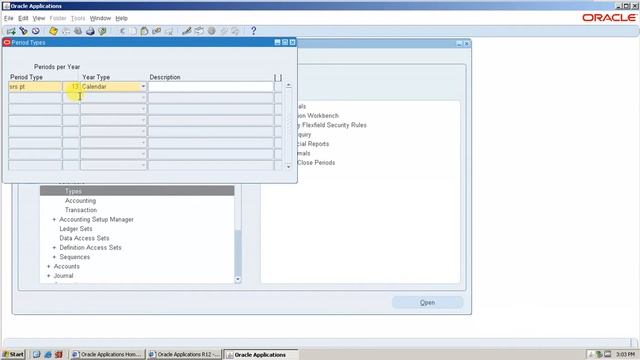Screen dimensions: 640x360
Task: Click Period Types scrollbar up arrow
Action: click(x=289, y=85)
